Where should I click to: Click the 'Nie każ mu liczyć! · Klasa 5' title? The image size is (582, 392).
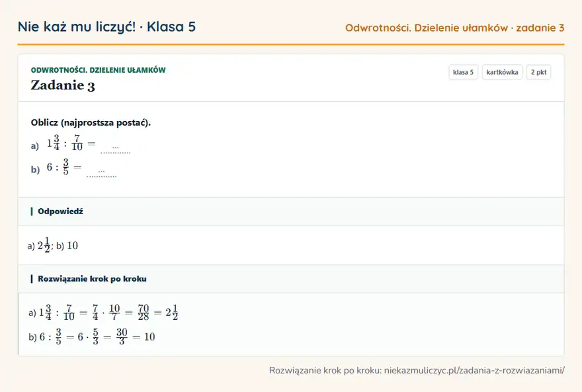tap(106, 26)
